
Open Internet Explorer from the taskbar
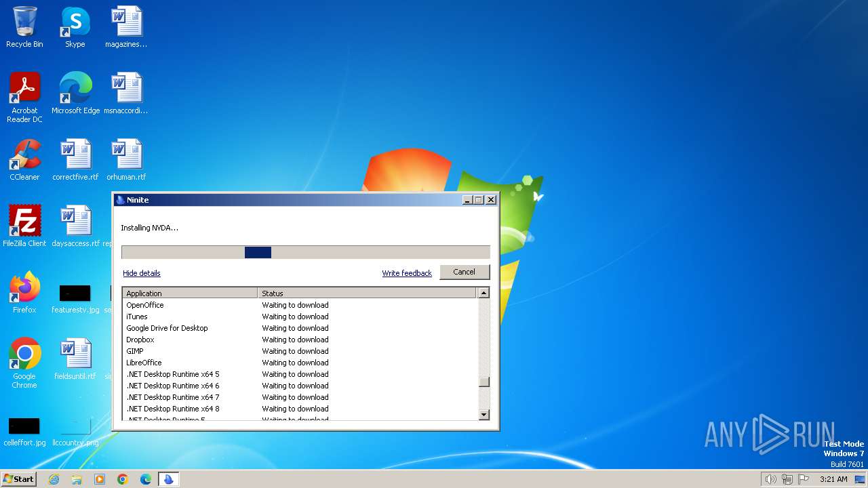click(54, 479)
